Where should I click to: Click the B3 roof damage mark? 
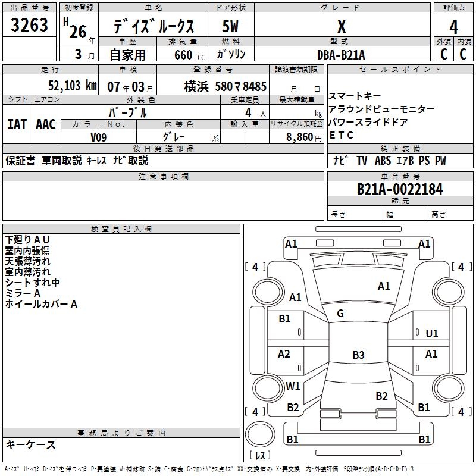(x=358, y=355)
